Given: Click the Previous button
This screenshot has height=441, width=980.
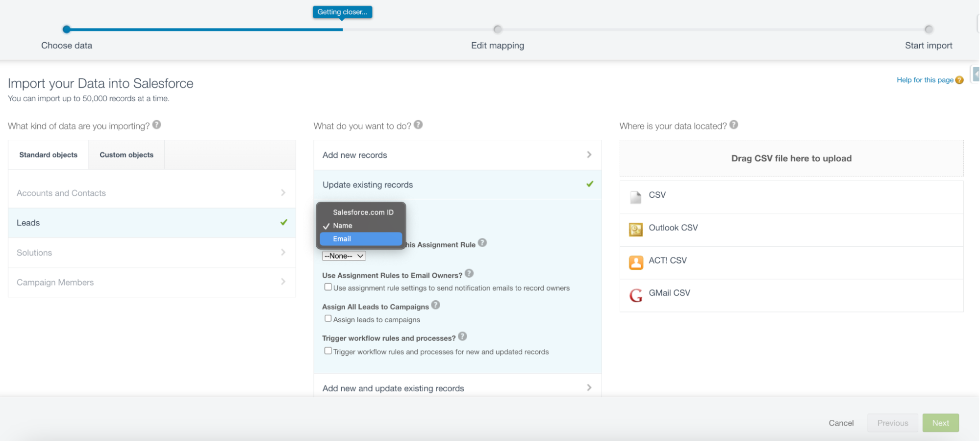Looking at the screenshot, I should [x=893, y=423].
